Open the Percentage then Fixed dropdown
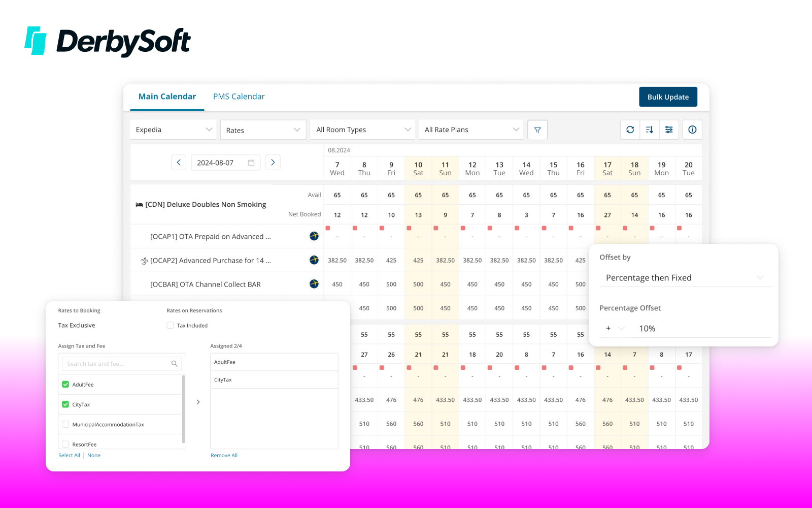This screenshot has width=812, height=508. pyautogui.click(x=685, y=278)
